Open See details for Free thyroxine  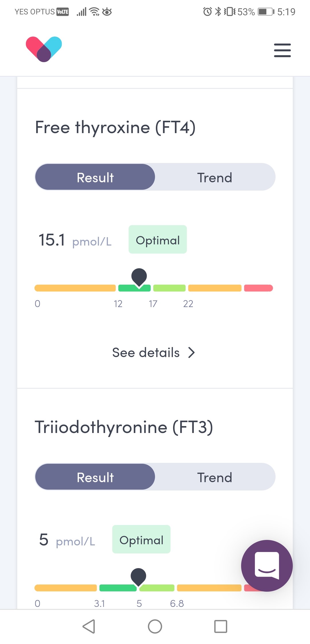point(146,352)
